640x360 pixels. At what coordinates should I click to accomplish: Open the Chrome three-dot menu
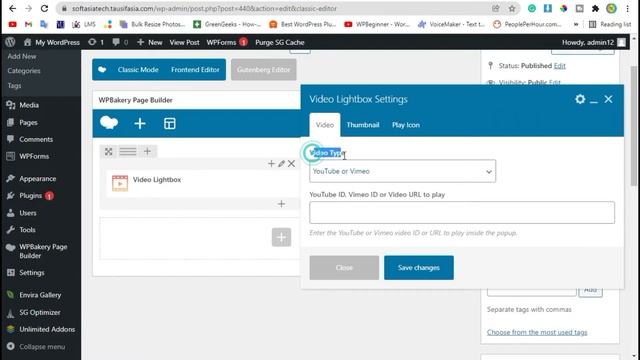click(x=627, y=9)
